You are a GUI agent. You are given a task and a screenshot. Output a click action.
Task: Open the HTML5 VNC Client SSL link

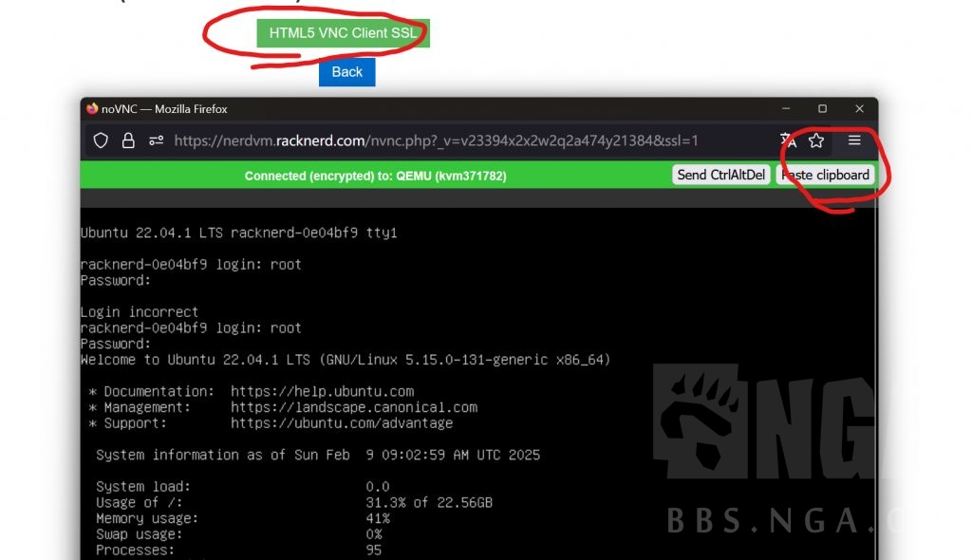(x=342, y=31)
